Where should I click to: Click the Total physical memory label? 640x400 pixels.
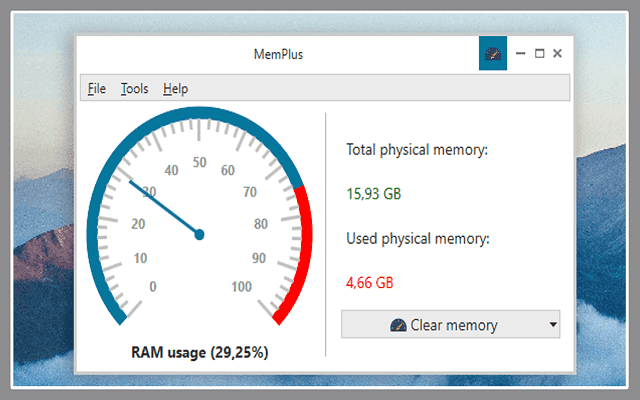(x=416, y=150)
